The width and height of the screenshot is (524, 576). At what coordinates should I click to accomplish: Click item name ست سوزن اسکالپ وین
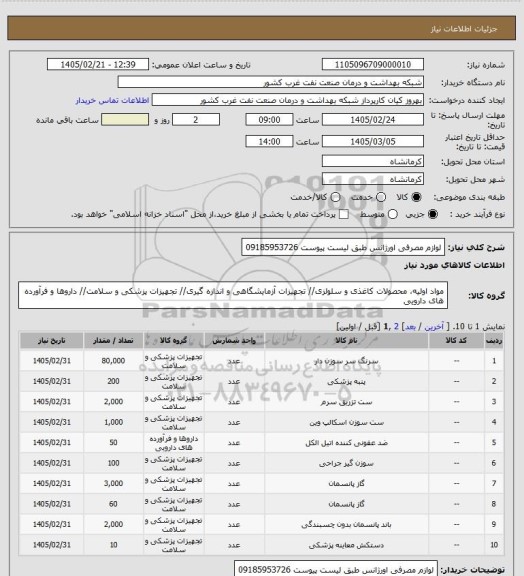pos(346,422)
